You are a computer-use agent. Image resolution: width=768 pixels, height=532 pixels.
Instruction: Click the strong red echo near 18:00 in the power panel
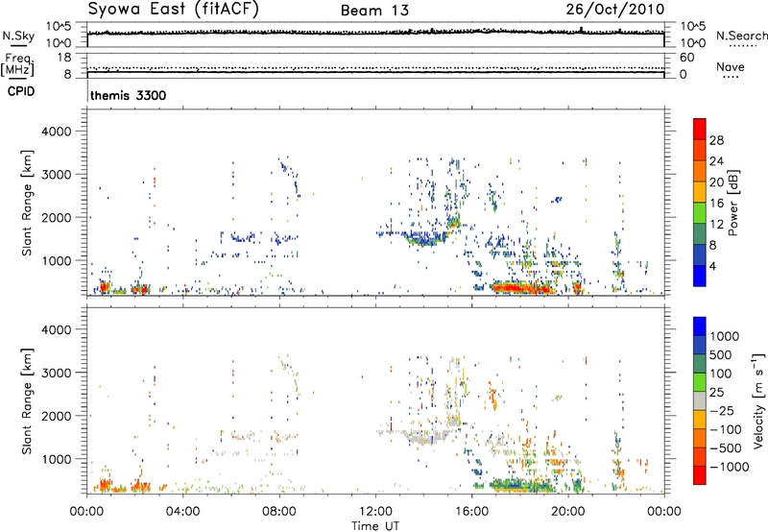(x=520, y=288)
